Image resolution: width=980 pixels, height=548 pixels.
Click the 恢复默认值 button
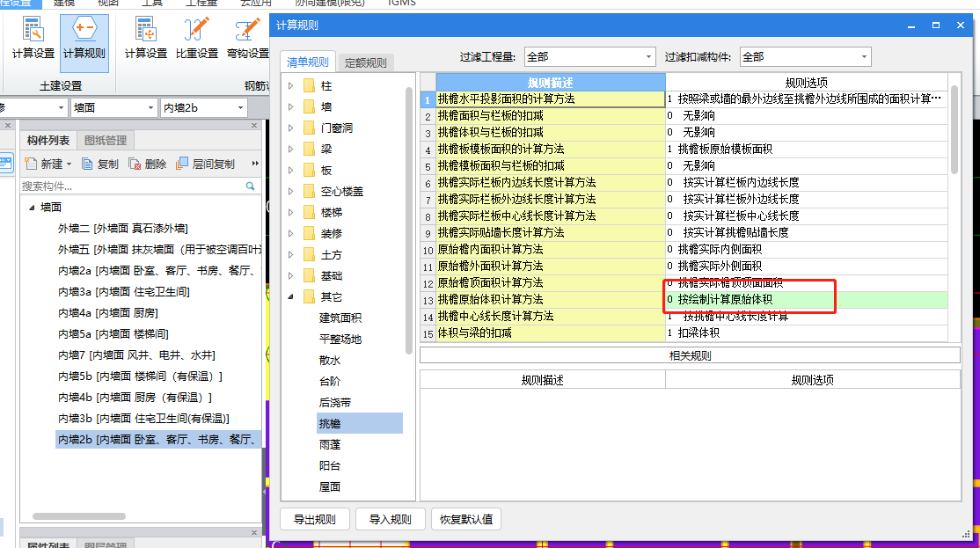click(466, 519)
